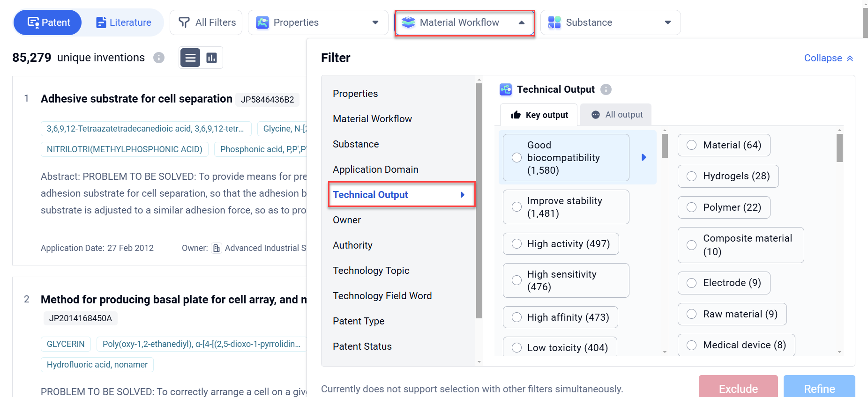Choose Improve stability radio option
The image size is (868, 397).
click(516, 207)
